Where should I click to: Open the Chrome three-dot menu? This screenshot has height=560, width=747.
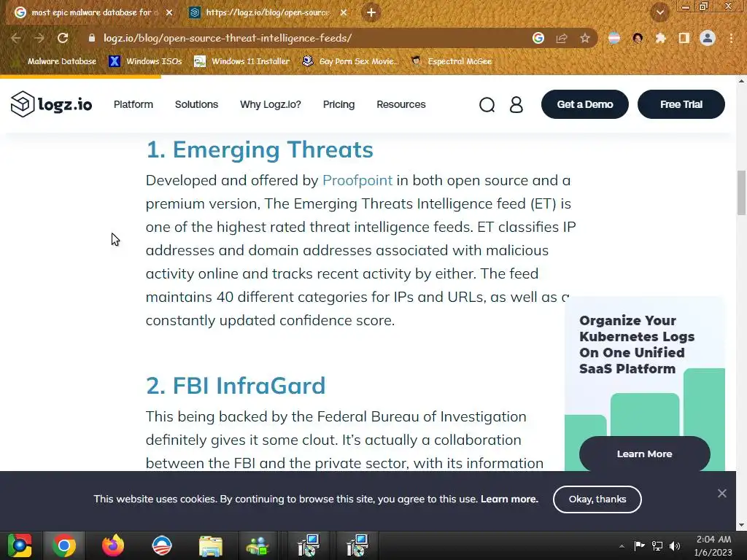click(x=731, y=38)
